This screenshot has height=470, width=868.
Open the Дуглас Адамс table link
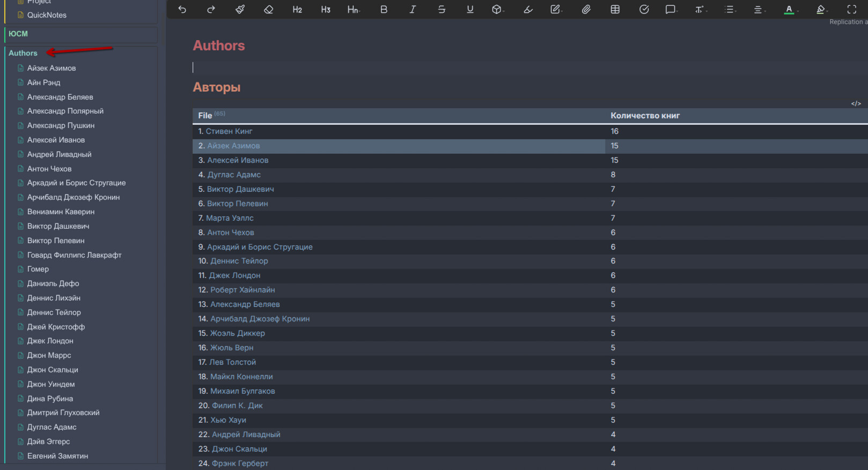click(234, 175)
